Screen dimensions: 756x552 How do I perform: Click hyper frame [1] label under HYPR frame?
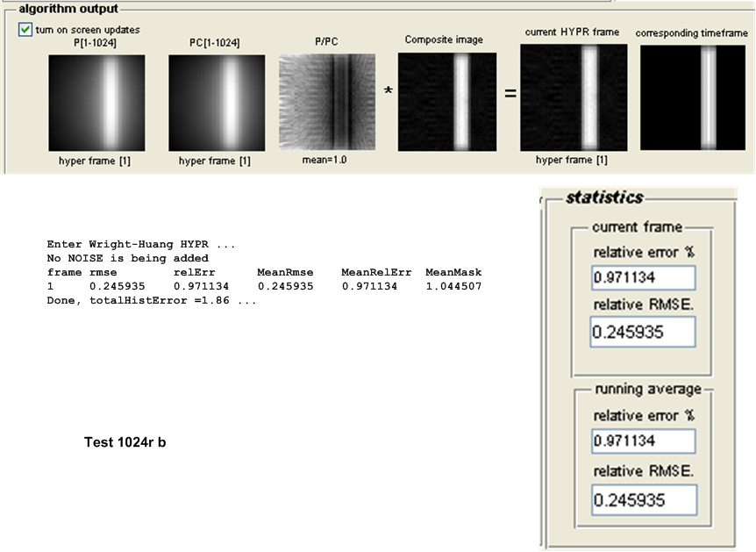pos(572,160)
